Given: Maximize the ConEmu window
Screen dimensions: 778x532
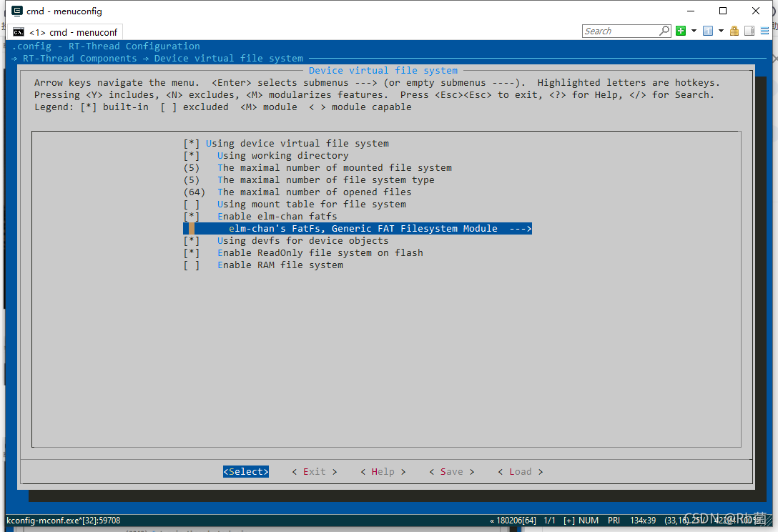Looking at the screenshot, I should click(723, 11).
